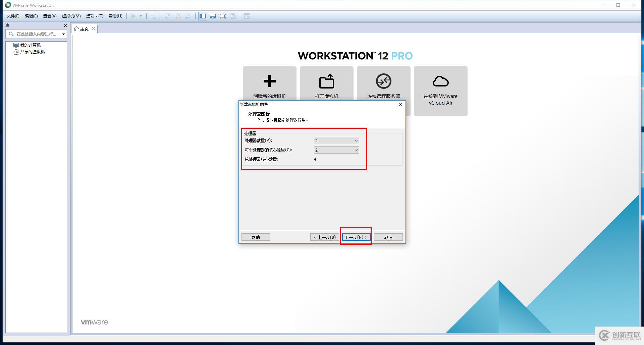The width and height of the screenshot is (644, 345).
Task: Click the Create New Virtual Machine plus icon
Action: coord(269,81)
